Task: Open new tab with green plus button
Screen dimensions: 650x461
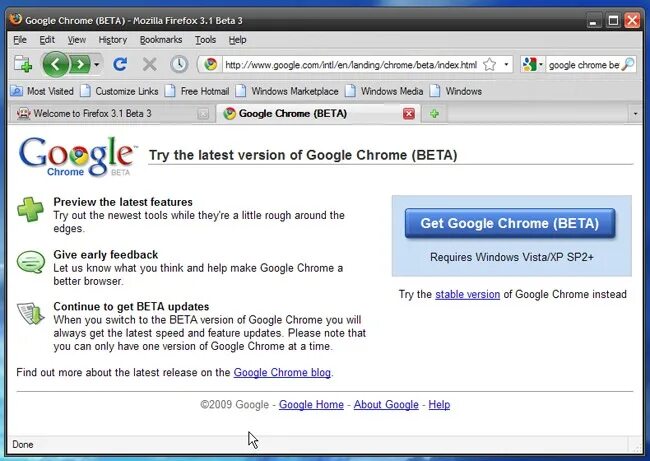Action: pos(434,114)
